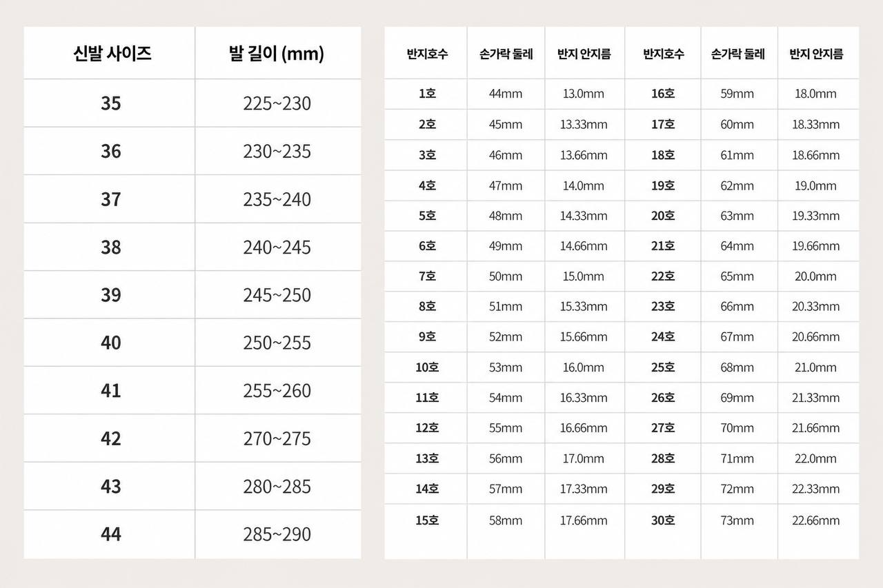Image resolution: width=883 pixels, height=588 pixels.
Task: Click the 신발 사이즈 column header
Action: (x=112, y=54)
